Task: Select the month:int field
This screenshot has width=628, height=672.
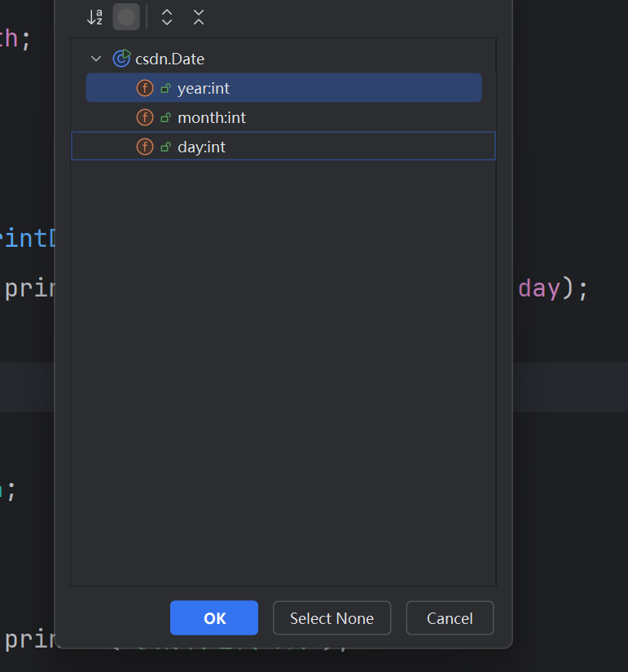Action: click(x=283, y=117)
